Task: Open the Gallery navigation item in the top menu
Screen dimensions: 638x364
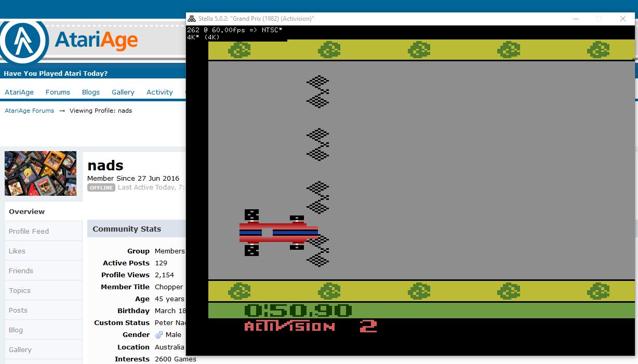Action: (123, 92)
